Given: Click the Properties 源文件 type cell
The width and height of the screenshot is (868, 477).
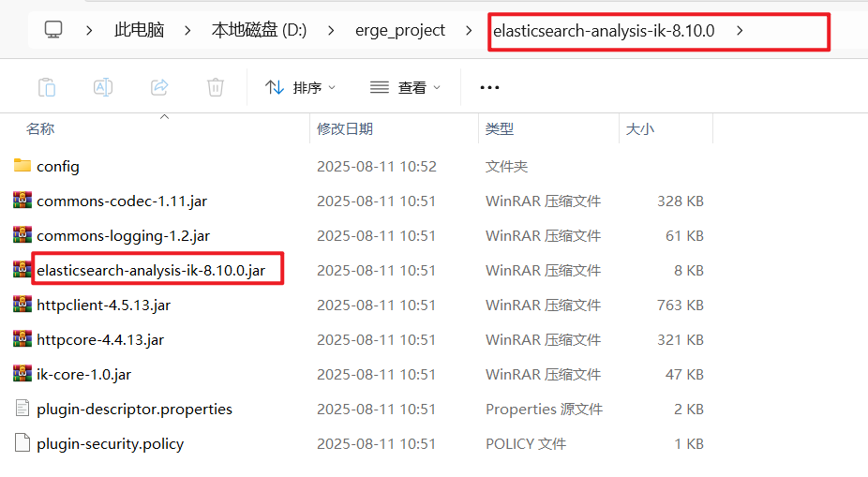Looking at the screenshot, I should pyautogui.click(x=545, y=410).
